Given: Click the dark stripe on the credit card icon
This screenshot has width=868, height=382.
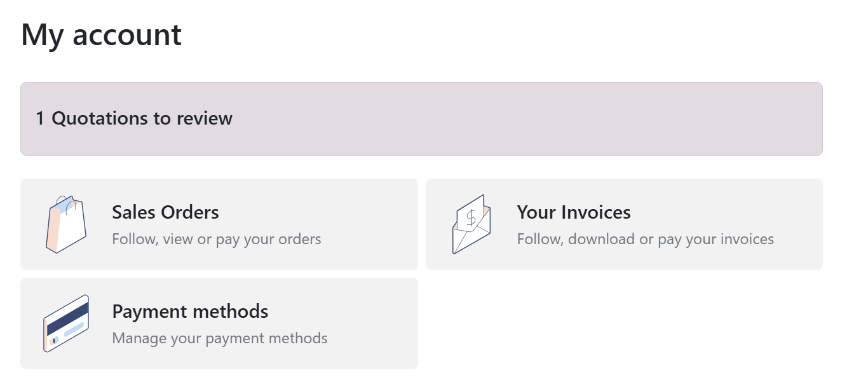Looking at the screenshot, I should pyautogui.click(x=66, y=318).
